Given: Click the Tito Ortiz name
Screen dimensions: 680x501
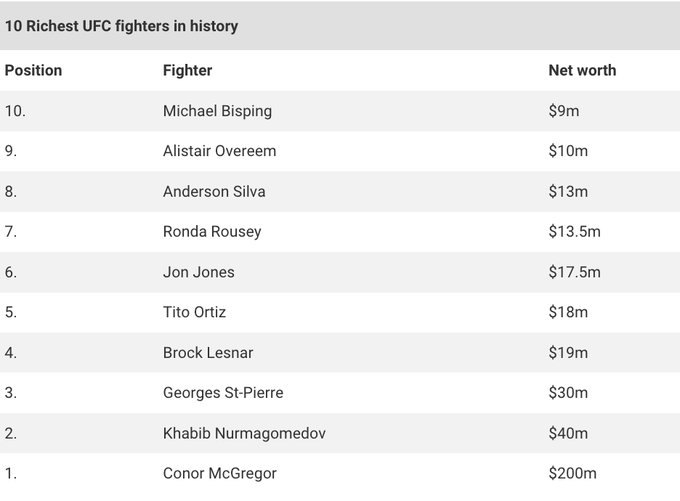Looking at the screenshot, I should tap(194, 312).
